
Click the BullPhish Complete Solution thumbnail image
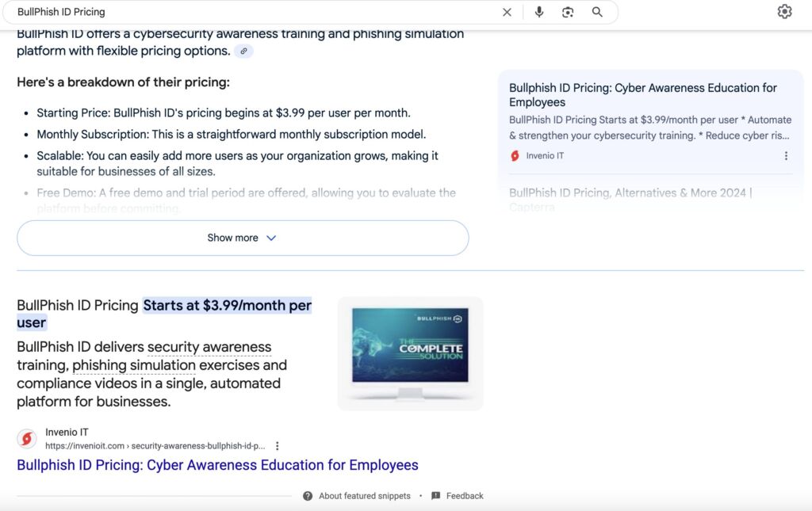pyautogui.click(x=410, y=353)
